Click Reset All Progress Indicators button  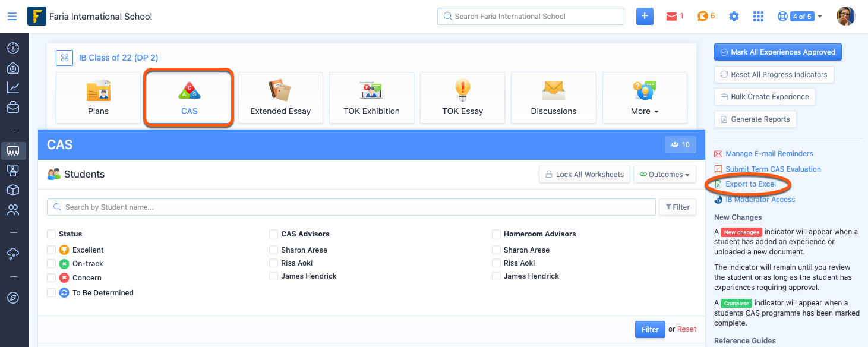[774, 75]
